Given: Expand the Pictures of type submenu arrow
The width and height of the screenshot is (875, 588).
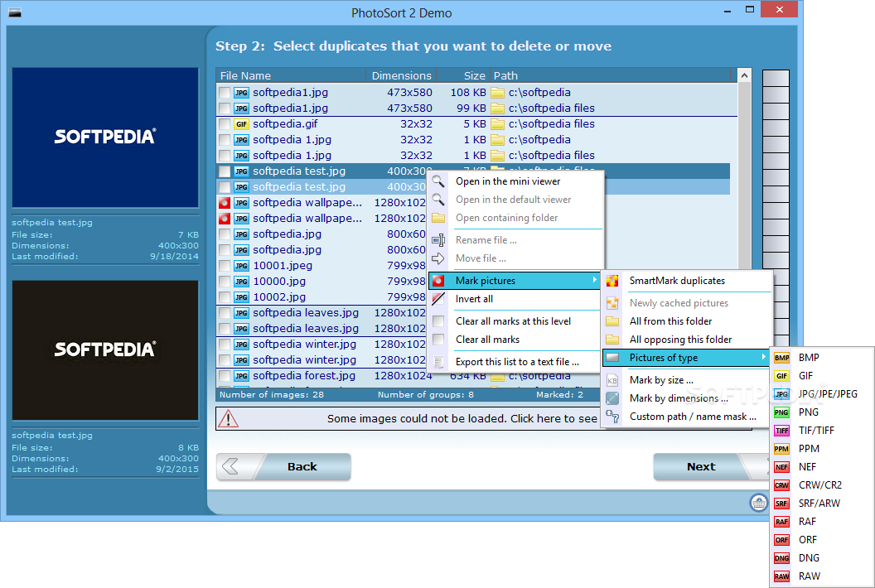Looking at the screenshot, I should 763,357.
